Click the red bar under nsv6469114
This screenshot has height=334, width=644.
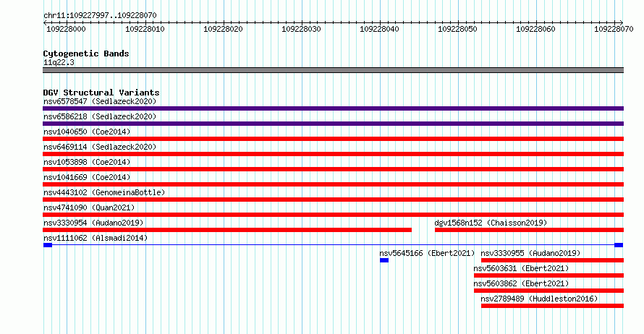(x=333, y=154)
